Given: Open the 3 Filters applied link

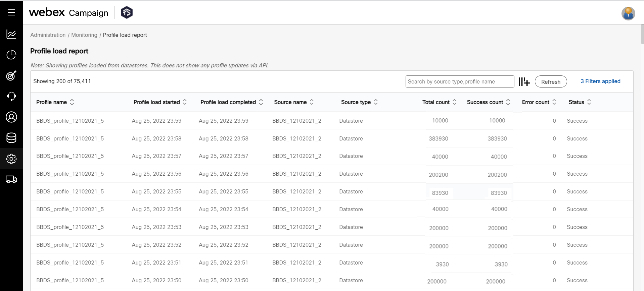Looking at the screenshot, I should click(x=600, y=81).
